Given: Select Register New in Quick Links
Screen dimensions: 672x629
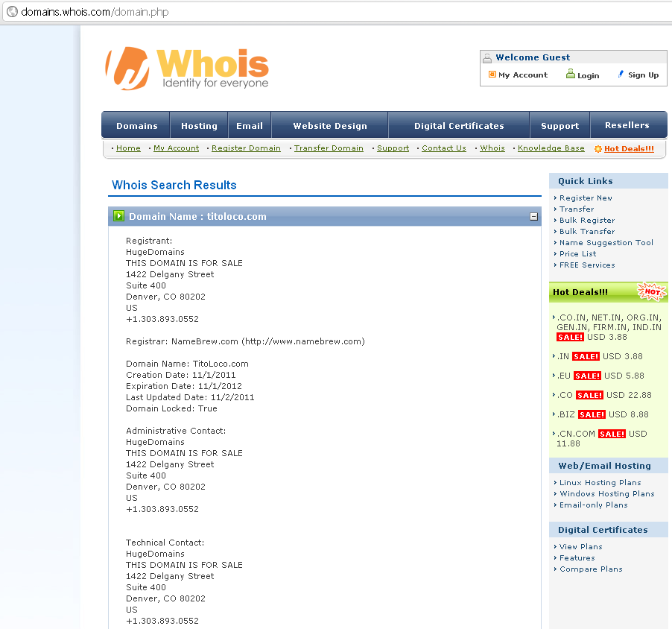Looking at the screenshot, I should (586, 197).
